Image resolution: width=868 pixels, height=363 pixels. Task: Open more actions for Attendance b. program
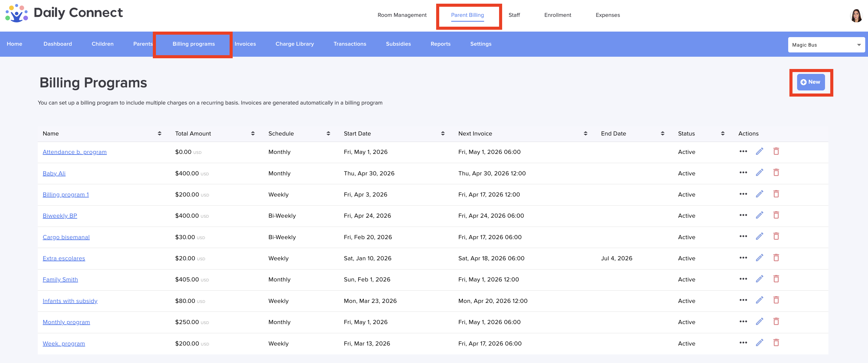click(743, 151)
